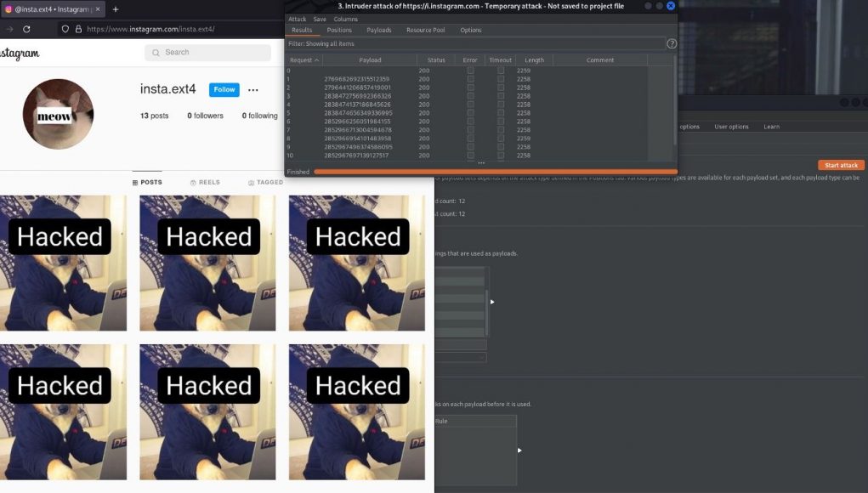Sort results by the Length column

pyautogui.click(x=534, y=59)
